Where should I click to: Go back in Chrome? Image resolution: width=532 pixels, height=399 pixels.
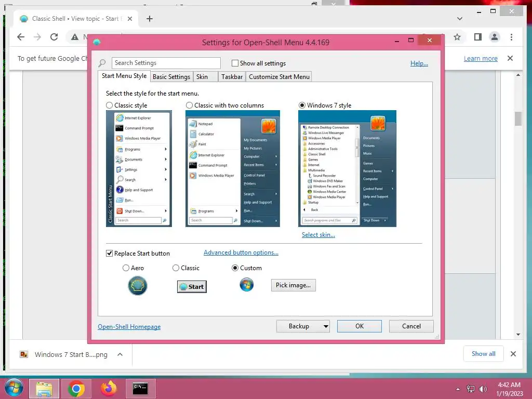(x=21, y=37)
